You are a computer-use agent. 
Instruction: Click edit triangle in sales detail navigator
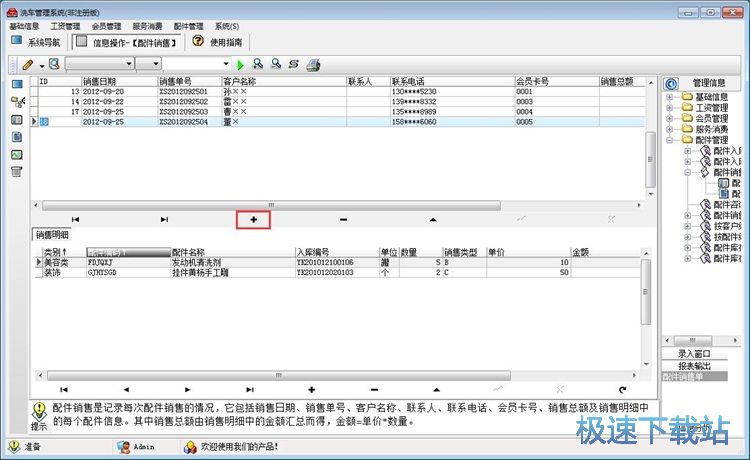pos(436,390)
